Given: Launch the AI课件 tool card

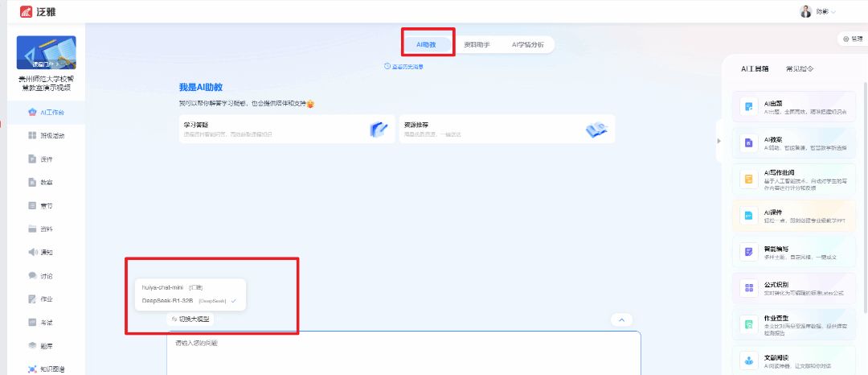Looking at the screenshot, I should 794,216.
